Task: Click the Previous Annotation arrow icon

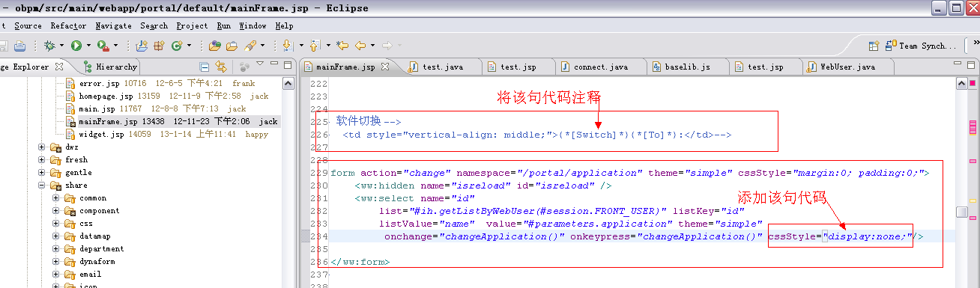Action: (315, 46)
